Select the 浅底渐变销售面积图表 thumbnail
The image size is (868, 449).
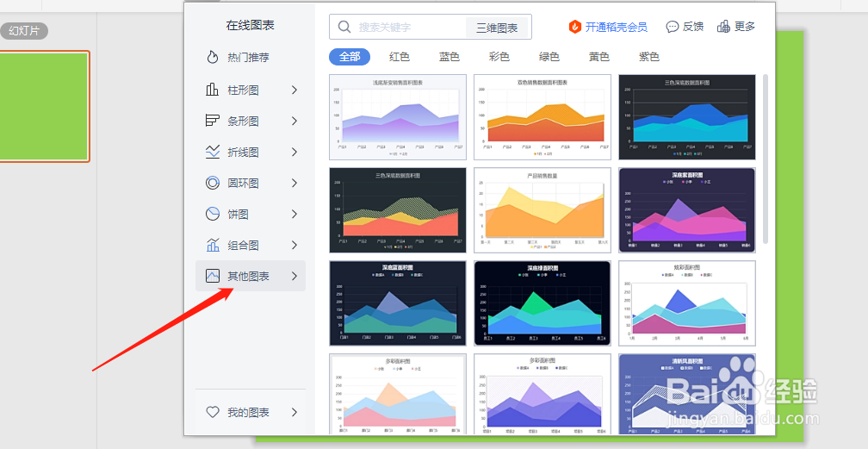(398, 117)
